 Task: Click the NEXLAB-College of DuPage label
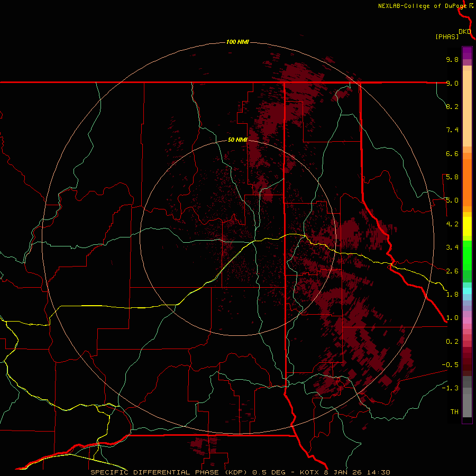tap(423, 6)
